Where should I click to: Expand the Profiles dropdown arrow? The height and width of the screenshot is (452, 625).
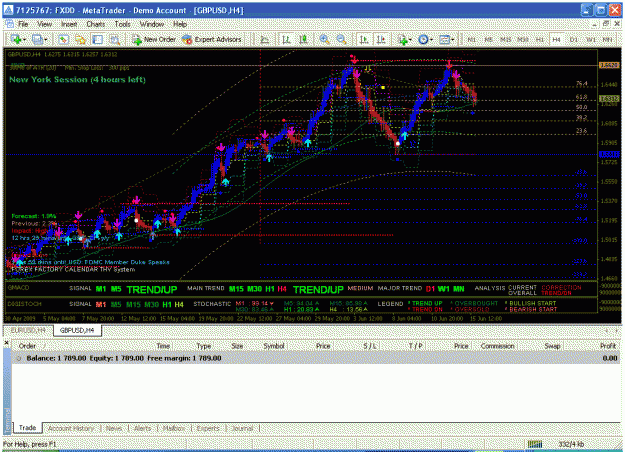pos(45,40)
